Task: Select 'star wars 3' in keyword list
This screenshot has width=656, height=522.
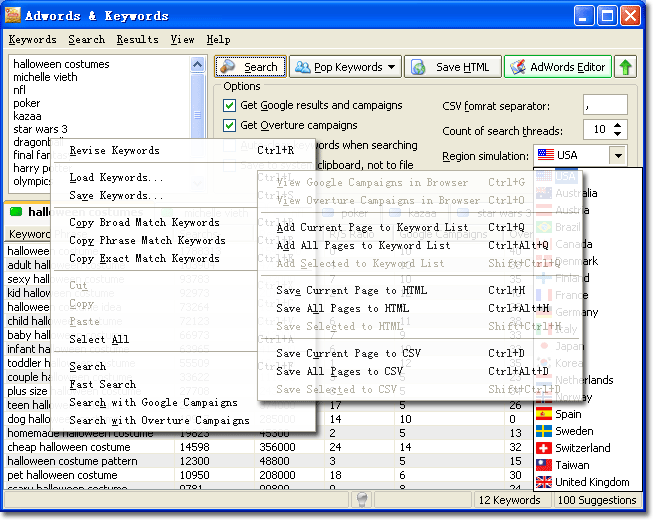Action: (40, 129)
